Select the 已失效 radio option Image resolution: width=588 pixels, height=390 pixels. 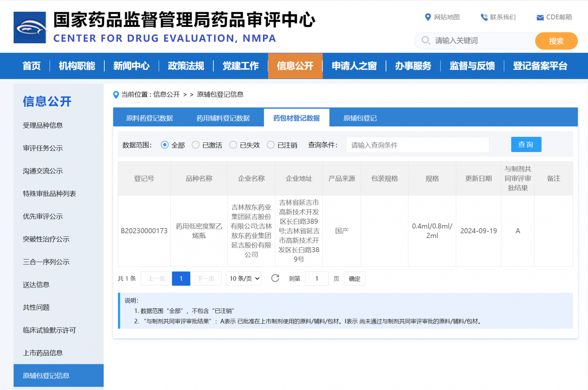pos(233,145)
